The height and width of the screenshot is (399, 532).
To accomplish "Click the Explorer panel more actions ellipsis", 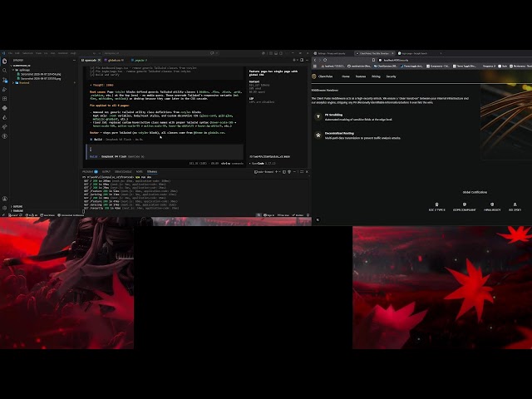I will [74, 61].
